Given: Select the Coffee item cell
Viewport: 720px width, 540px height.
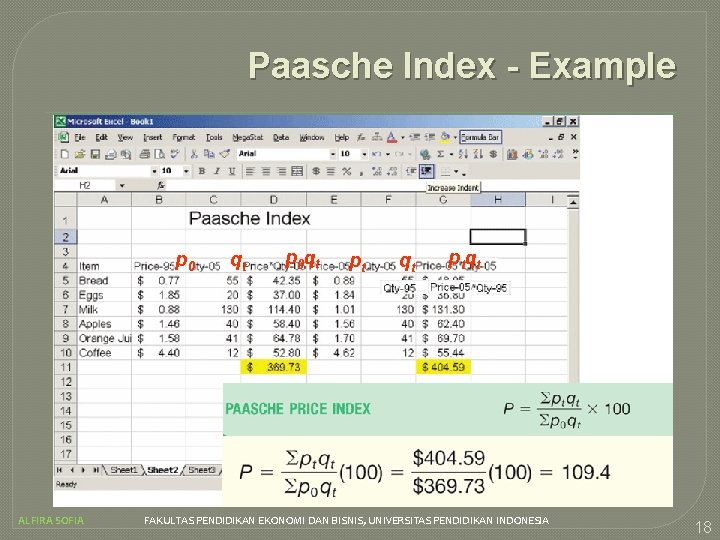Looking at the screenshot, I should click(x=104, y=353).
